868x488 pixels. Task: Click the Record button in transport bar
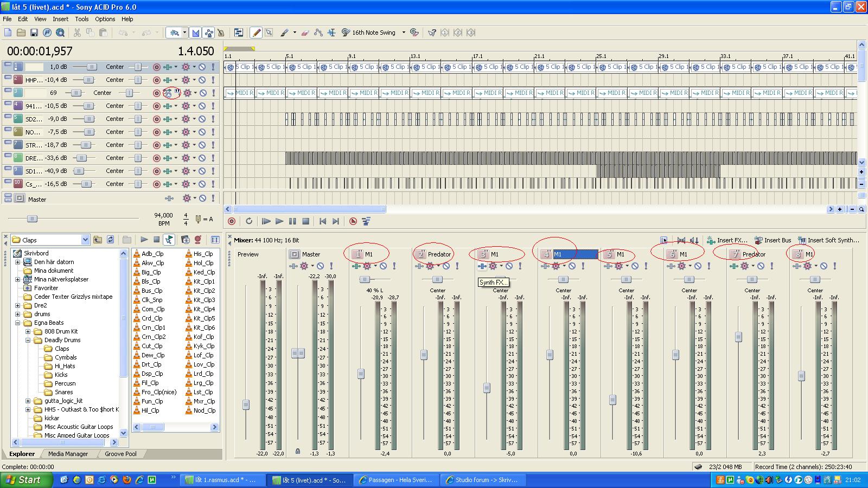tap(232, 221)
